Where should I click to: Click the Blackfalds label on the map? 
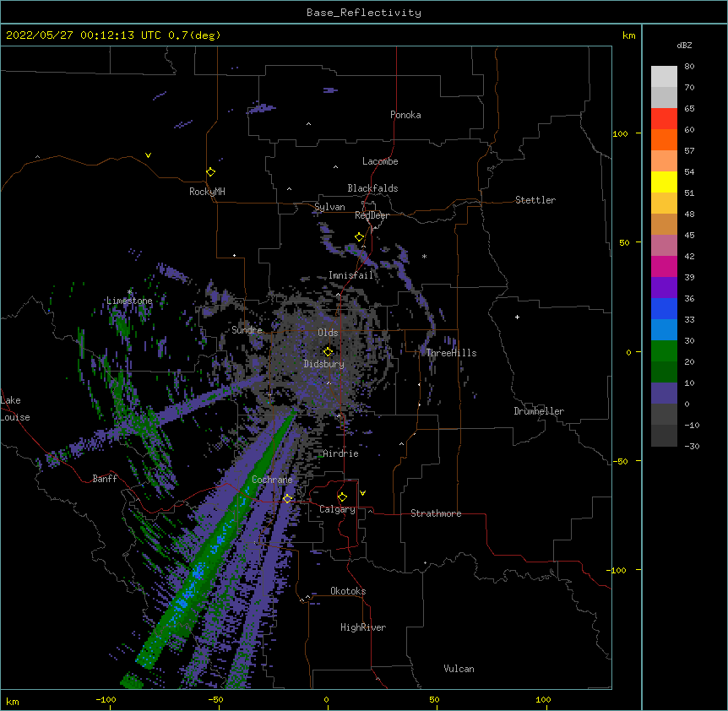point(372,188)
